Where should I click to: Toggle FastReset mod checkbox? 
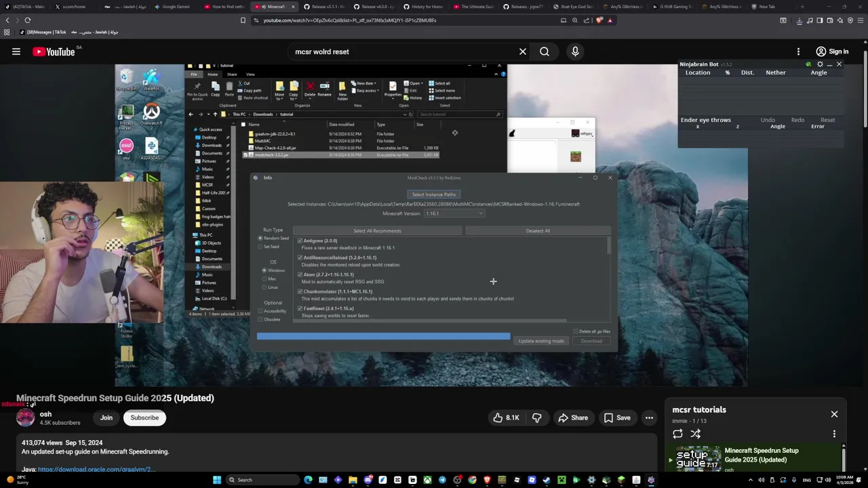[x=300, y=308]
